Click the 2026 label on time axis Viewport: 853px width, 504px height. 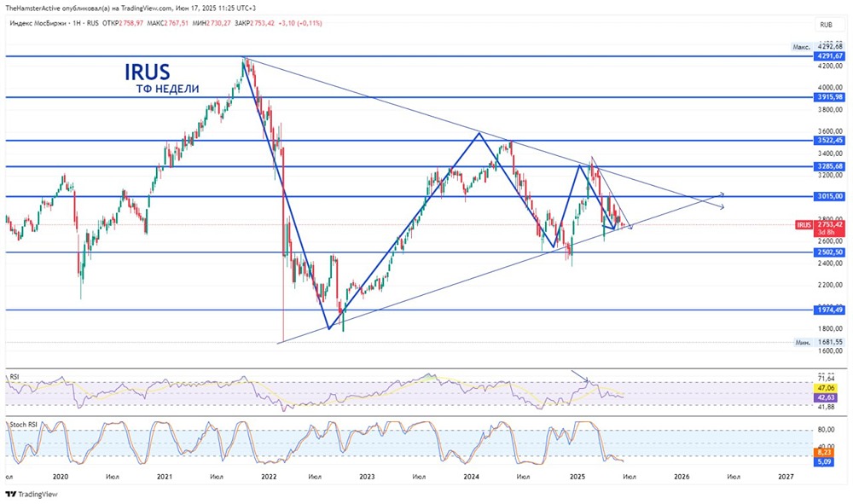pyautogui.click(x=682, y=477)
